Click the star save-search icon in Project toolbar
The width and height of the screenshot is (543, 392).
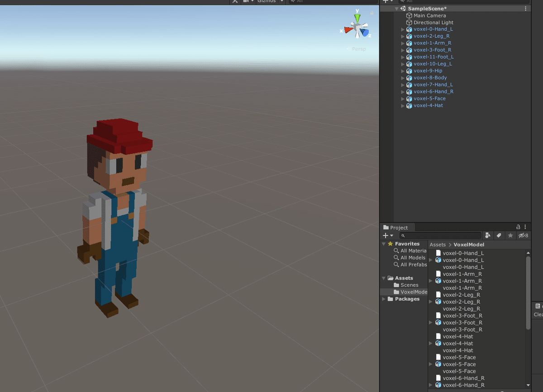pyautogui.click(x=510, y=235)
